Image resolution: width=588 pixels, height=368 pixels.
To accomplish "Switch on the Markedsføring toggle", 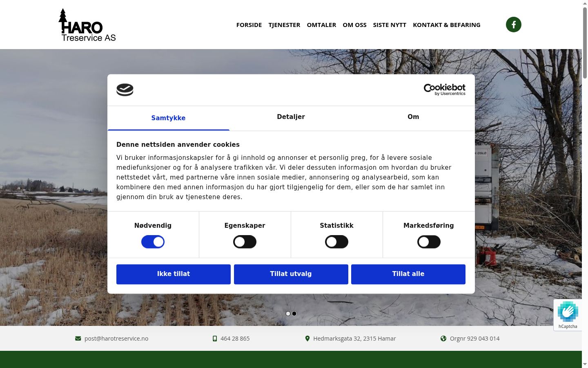I will pyautogui.click(x=429, y=242).
